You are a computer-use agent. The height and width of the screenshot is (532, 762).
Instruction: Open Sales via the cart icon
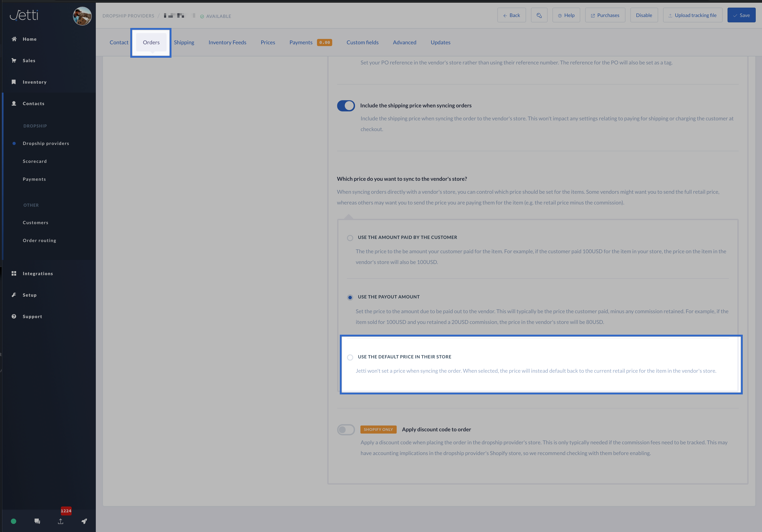[x=14, y=60]
